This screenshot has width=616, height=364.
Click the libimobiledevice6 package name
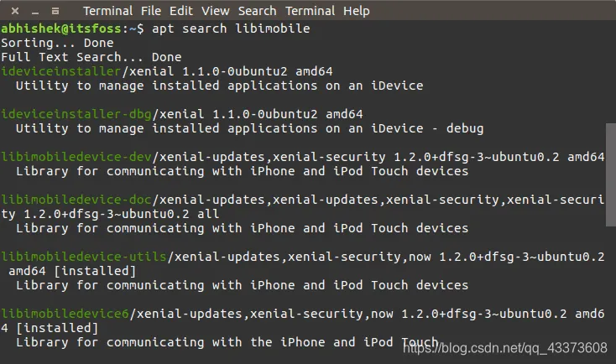pos(65,314)
